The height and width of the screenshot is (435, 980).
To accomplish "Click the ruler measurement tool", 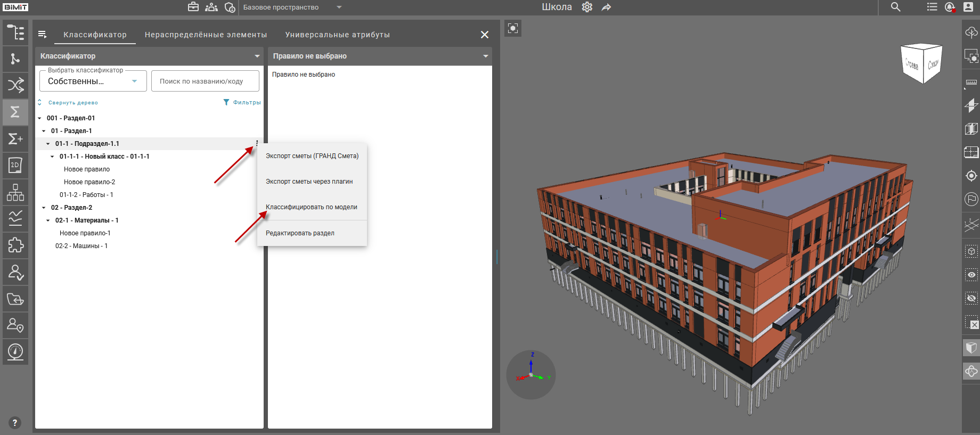I will [971, 83].
